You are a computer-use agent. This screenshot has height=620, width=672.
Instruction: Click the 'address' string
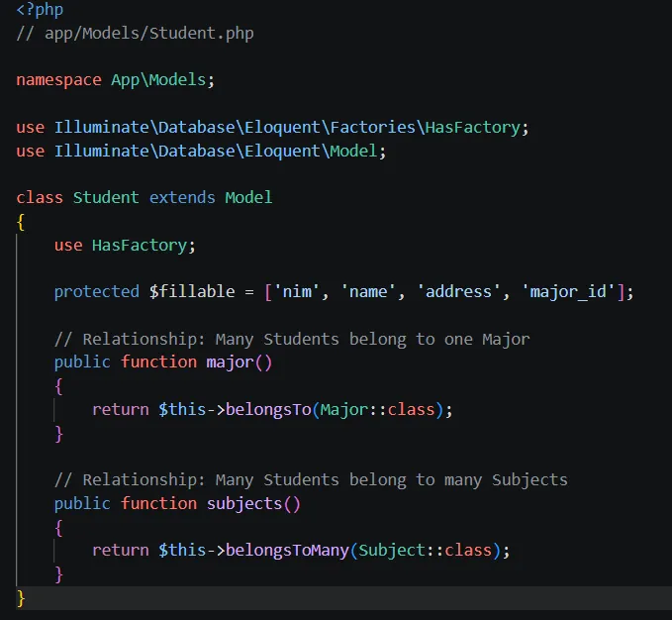458,292
